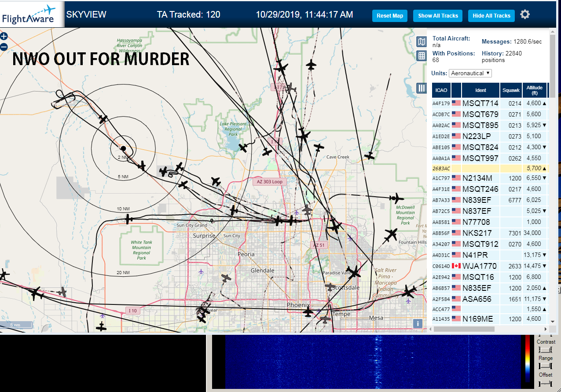Click Reset Map button
The image size is (561, 392).
[390, 15]
